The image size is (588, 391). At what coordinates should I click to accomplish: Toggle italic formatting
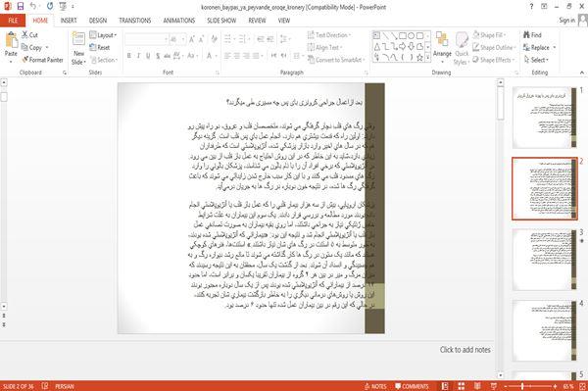(x=138, y=56)
